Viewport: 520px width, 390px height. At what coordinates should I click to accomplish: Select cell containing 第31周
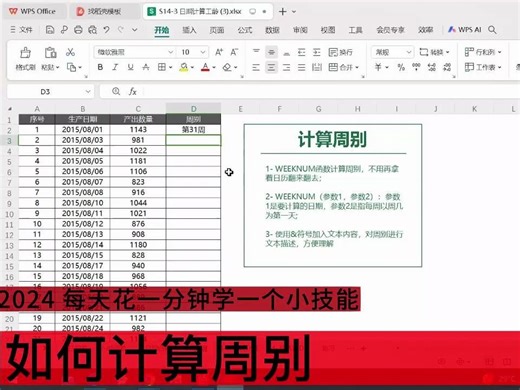click(x=193, y=130)
